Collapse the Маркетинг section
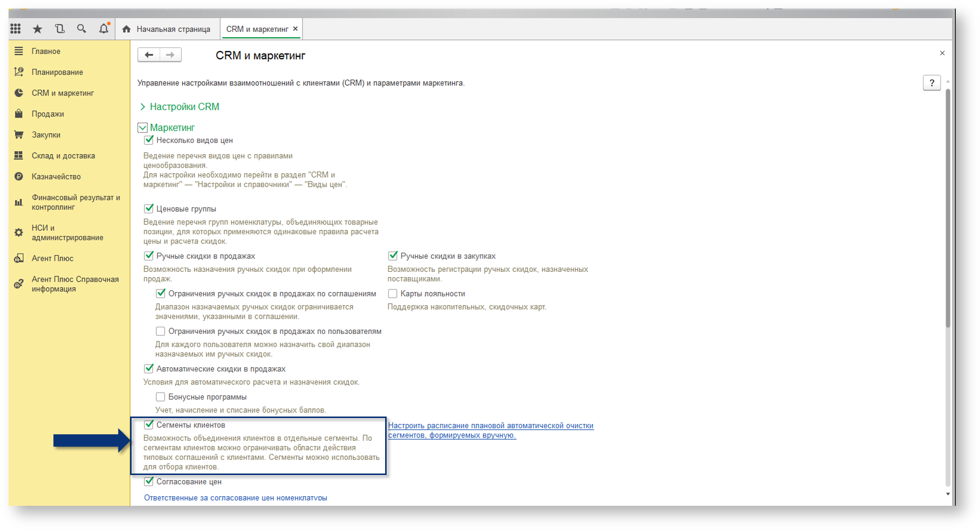The height and width of the screenshot is (530, 980). coord(143,128)
